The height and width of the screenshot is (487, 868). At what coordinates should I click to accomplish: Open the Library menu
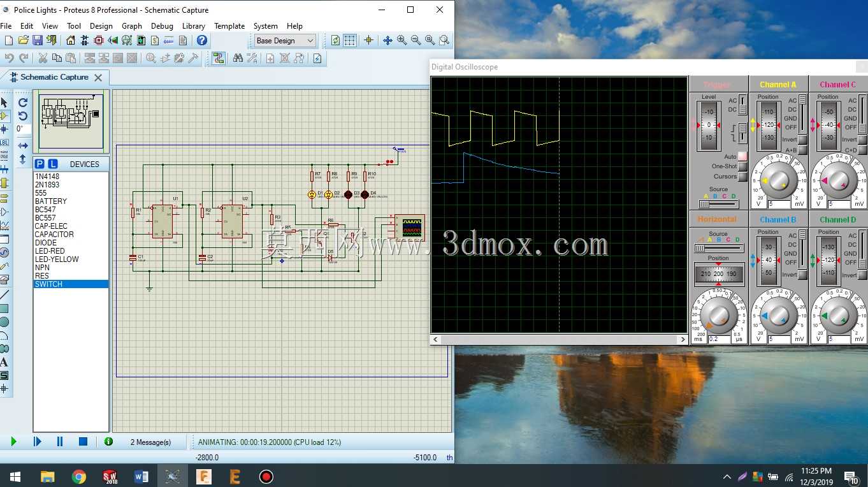pos(193,26)
